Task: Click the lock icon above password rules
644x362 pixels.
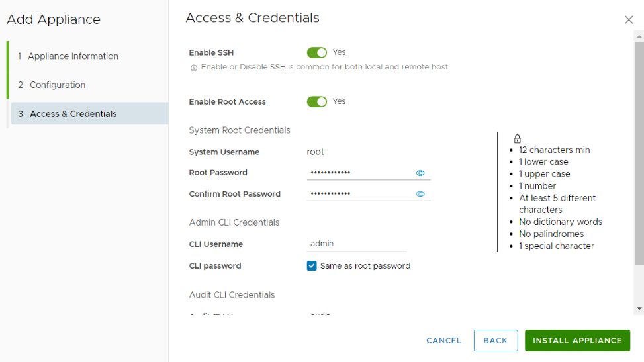Action: coord(518,139)
